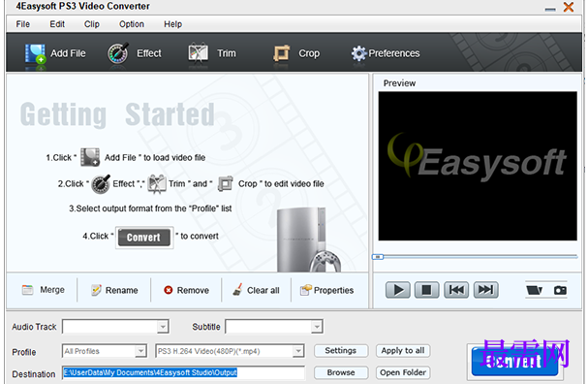
Task: Minimize the converter window
Action: (x=550, y=9)
